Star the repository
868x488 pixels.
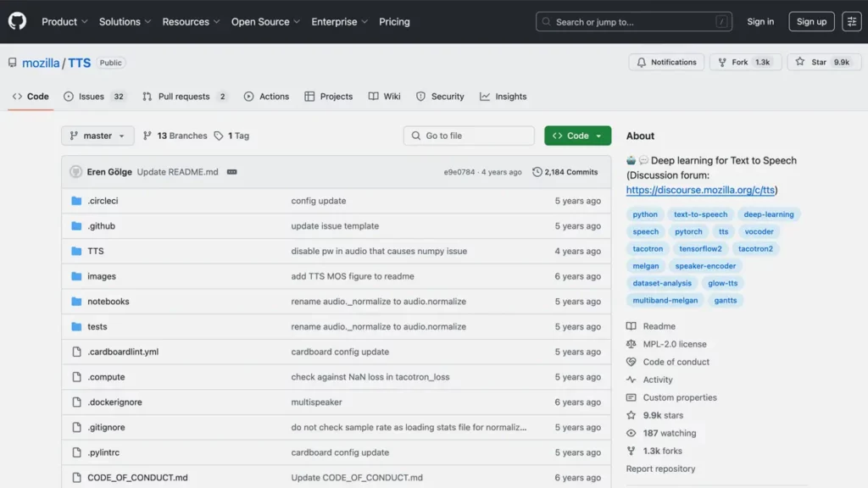824,62
